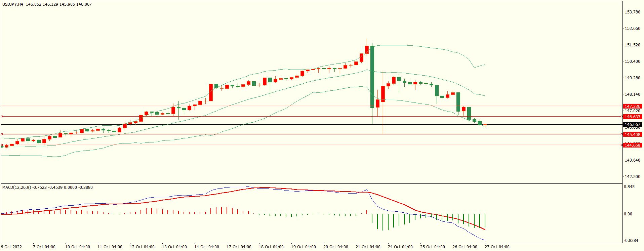This screenshot has height=251, width=644.
Task: Click the 153.780 price axis label
Action: (x=632, y=12)
